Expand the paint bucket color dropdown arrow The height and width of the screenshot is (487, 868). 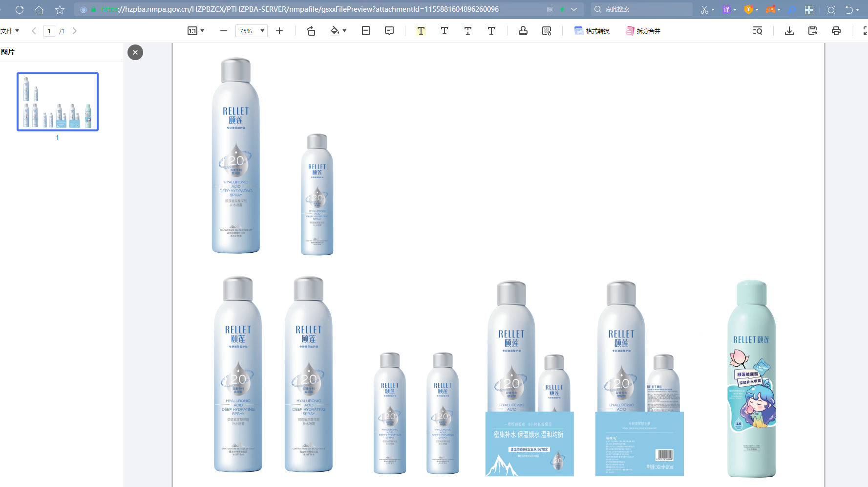tap(344, 31)
